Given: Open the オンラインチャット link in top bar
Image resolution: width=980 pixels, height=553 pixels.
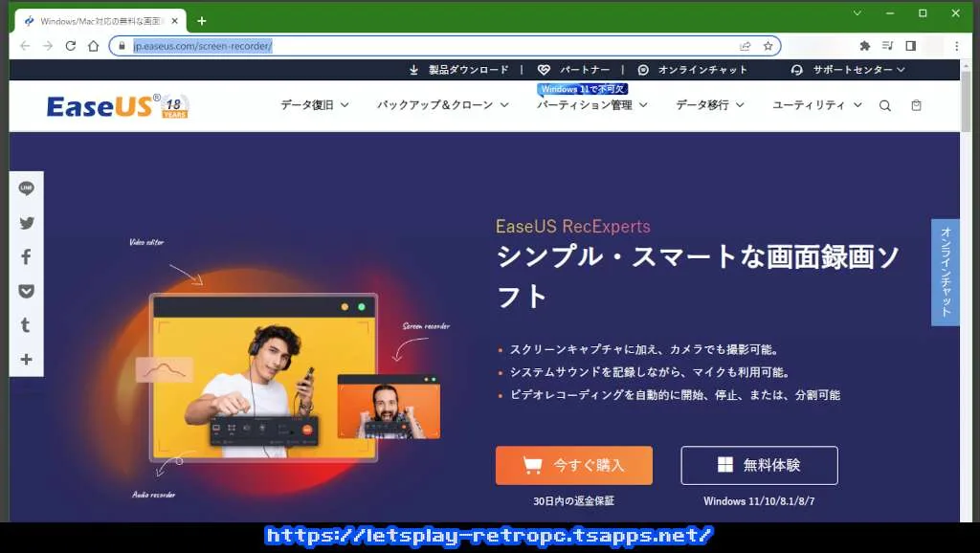Looking at the screenshot, I should pyautogui.click(x=693, y=70).
